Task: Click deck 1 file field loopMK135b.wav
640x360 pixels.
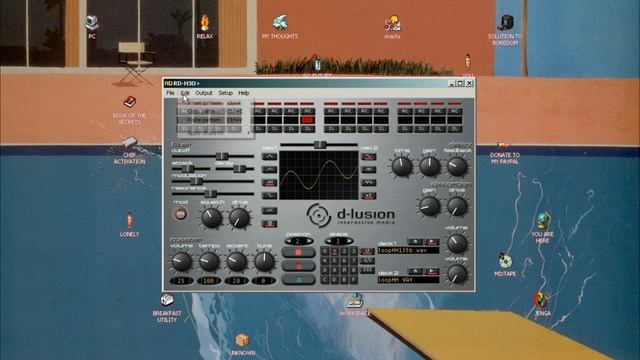Action: tap(408, 250)
